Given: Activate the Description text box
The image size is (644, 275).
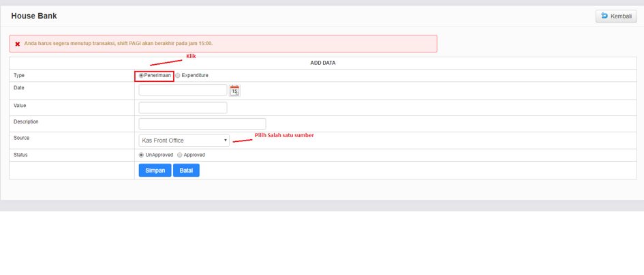Looking at the screenshot, I should pyautogui.click(x=202, y=124).
